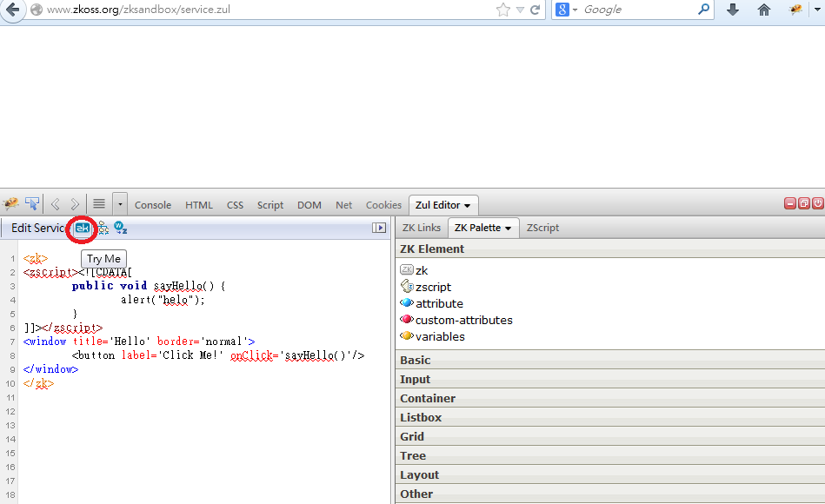Click the opening <zk> tag on line 1
825x504 pixels.
coord(36,258)
